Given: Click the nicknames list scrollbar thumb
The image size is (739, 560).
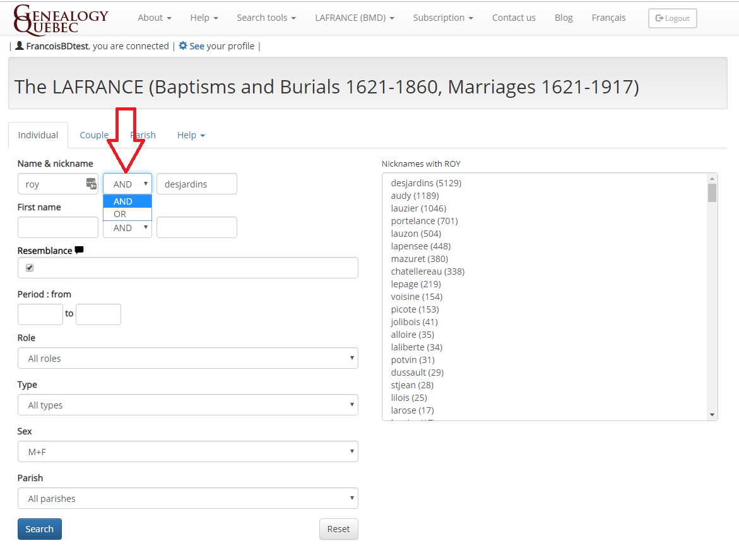Looking at the screenshot, I should (x=712, y=193).
